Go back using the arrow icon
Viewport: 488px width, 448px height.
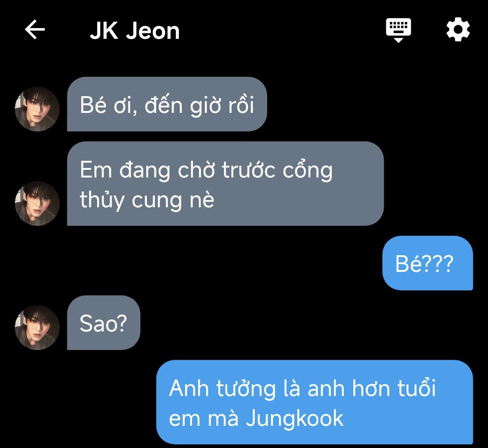click(x=35, y=29)
